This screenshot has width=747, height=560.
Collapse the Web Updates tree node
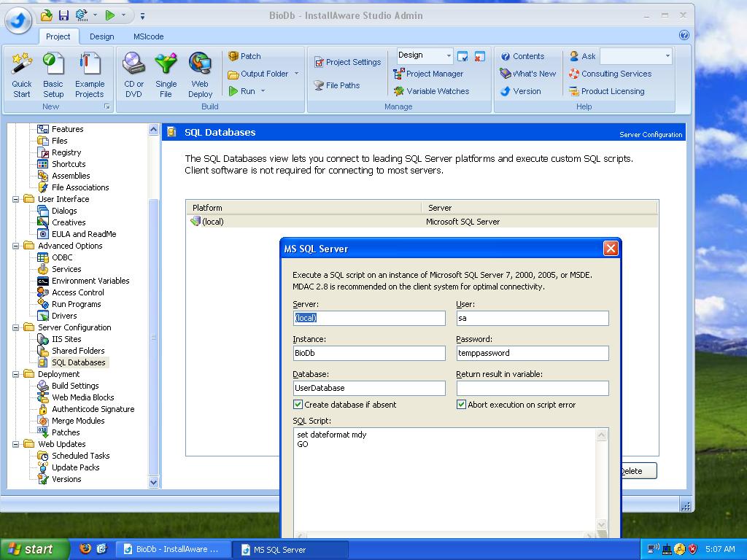16,444
